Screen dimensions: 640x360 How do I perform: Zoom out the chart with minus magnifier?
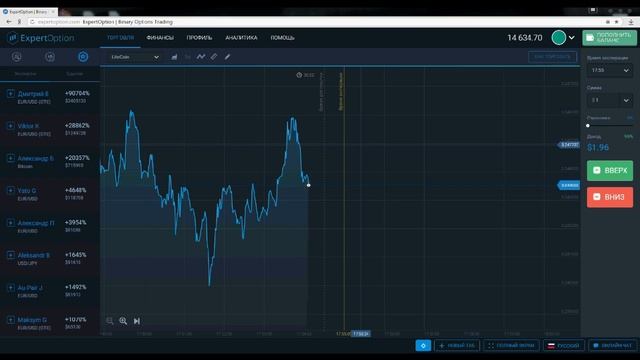[110, 321]
